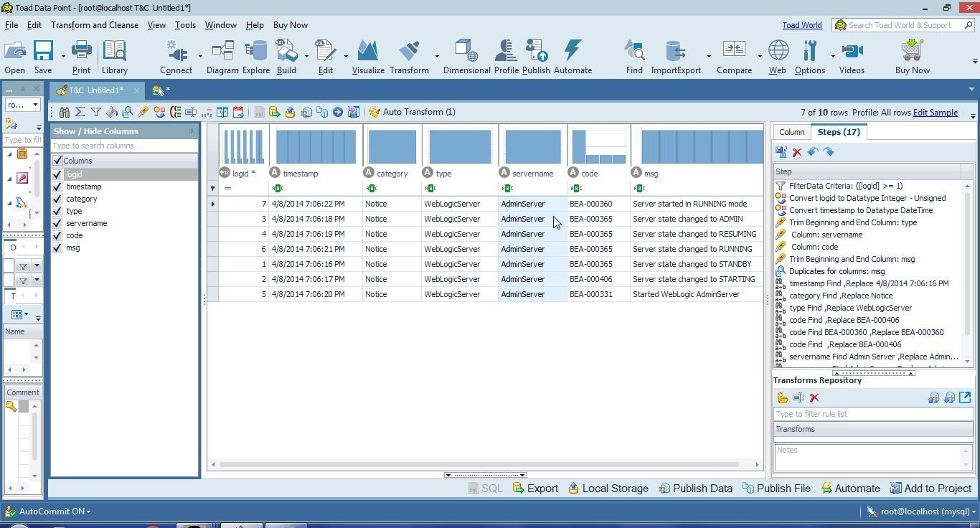Open the find duplicates magnifier tool
Screen dimensions: 980x528
[128, 112]
